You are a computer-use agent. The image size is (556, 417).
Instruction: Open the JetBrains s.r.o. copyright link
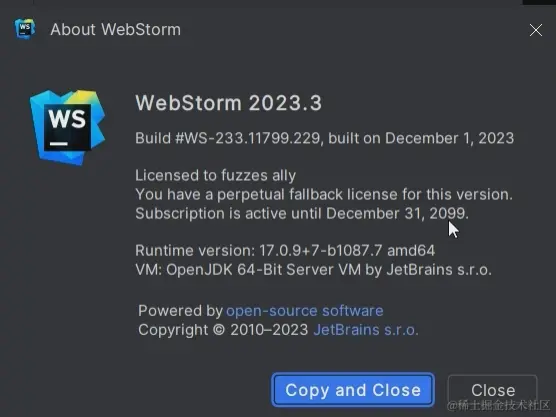pyautogui.click(x=366, y=330)
